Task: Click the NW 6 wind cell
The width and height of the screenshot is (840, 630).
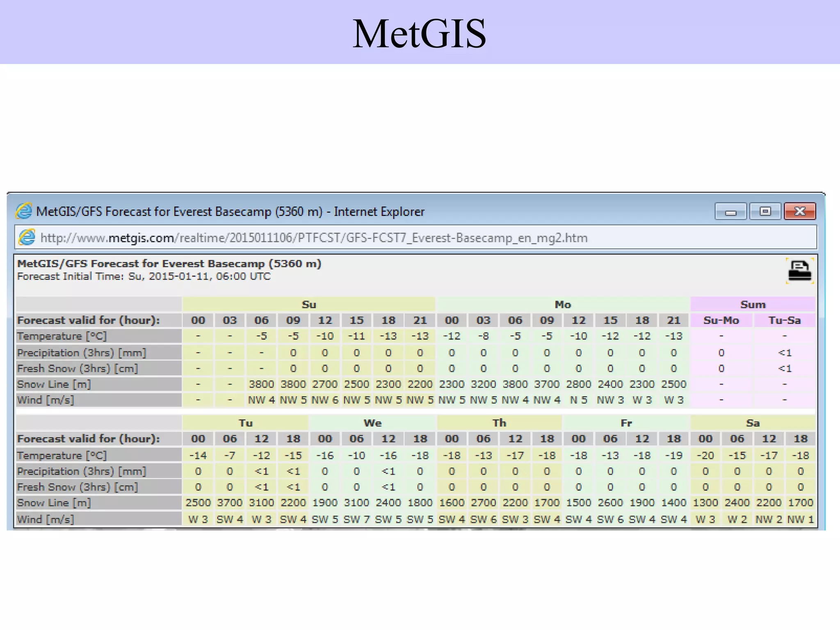Action: (325, 400)
